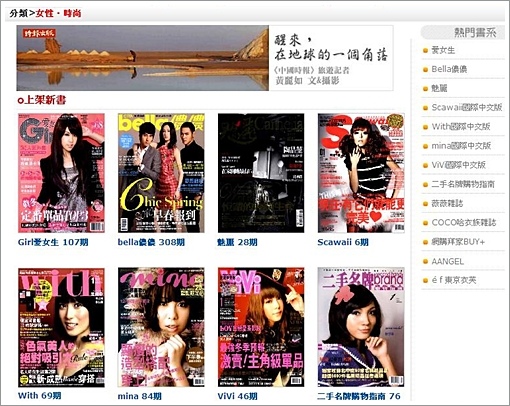The image size is (510, 406).
Task: Open the 醒來，在地球的一個角落 banner
Action: pyautogui.click(x=205, y=58)
